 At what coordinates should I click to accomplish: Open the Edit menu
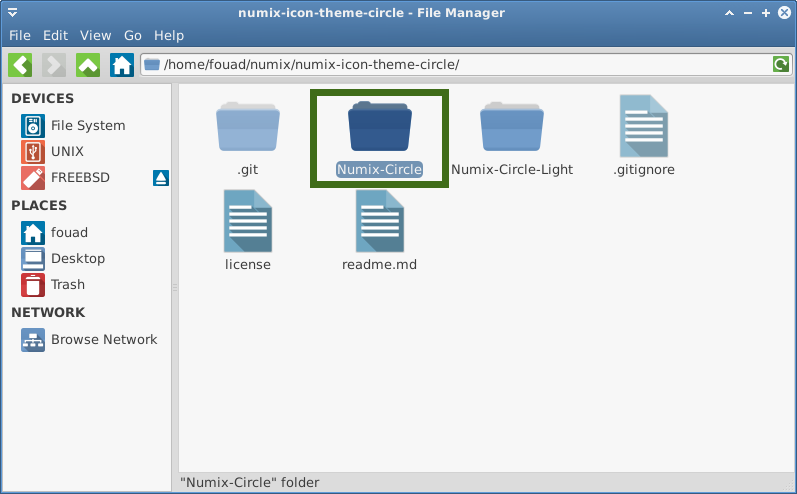(55, 36)
